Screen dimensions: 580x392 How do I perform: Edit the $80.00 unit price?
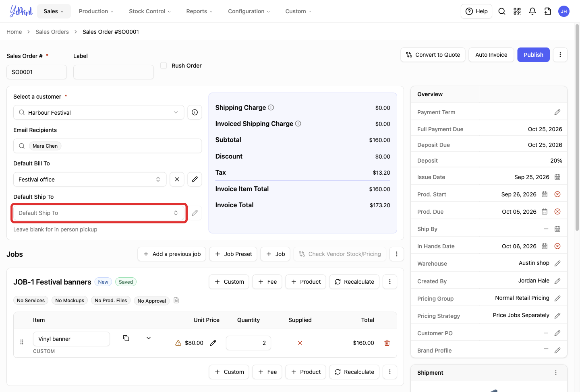[213, 343]
